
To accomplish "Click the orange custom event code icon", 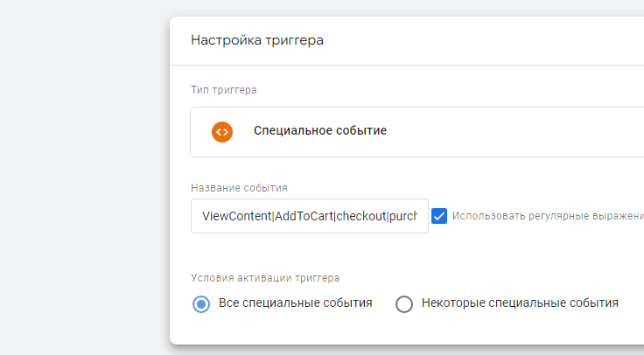I will (222, 132).
